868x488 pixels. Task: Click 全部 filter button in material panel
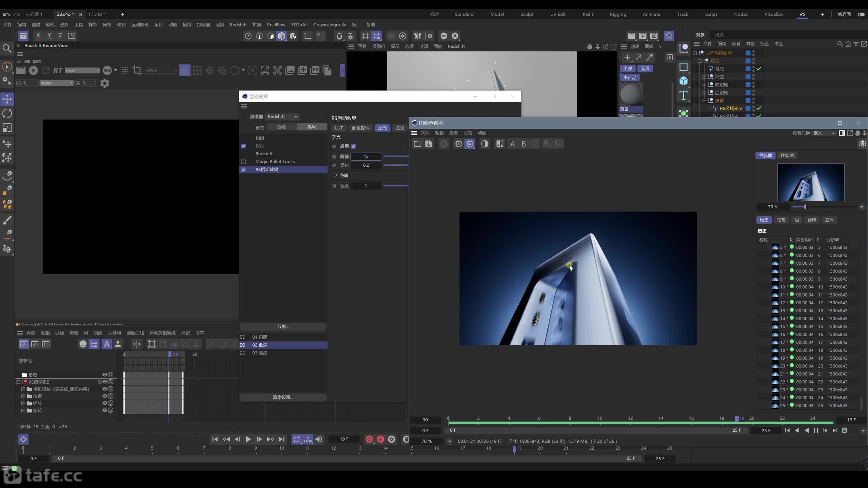pos(628,68)
